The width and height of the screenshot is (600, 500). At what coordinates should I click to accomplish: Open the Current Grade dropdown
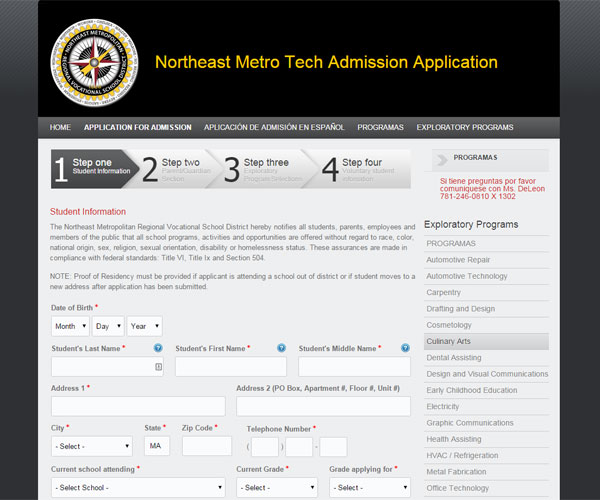tap(277, 487)
